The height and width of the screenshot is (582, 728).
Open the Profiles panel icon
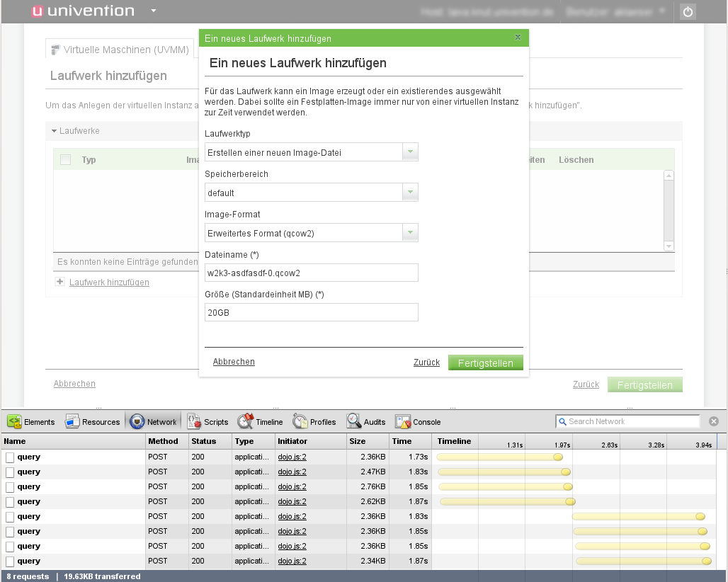(300, 422)
